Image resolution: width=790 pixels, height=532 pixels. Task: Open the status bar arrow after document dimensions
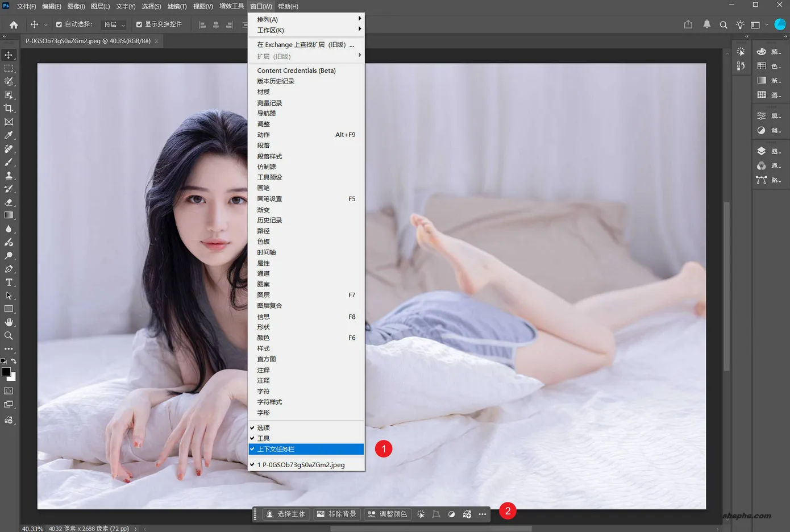pos(135,529)
